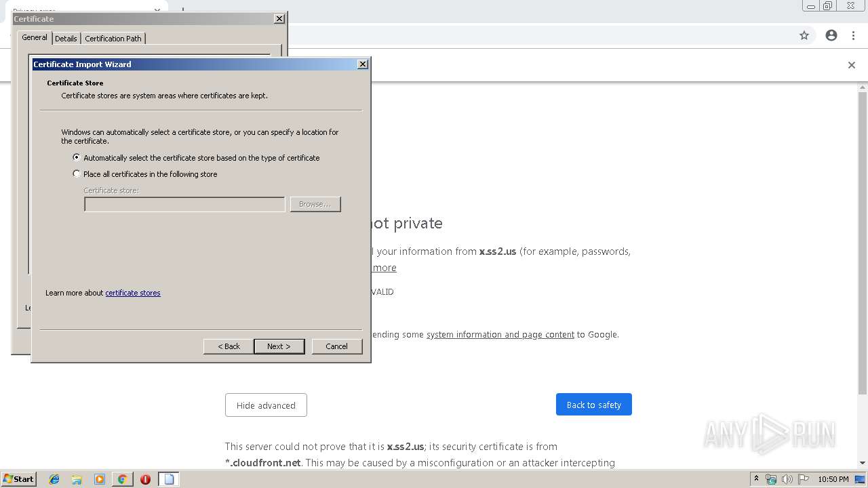Close the Certificate Import Wizard window
Screen dimensions: 868x488
363,64
